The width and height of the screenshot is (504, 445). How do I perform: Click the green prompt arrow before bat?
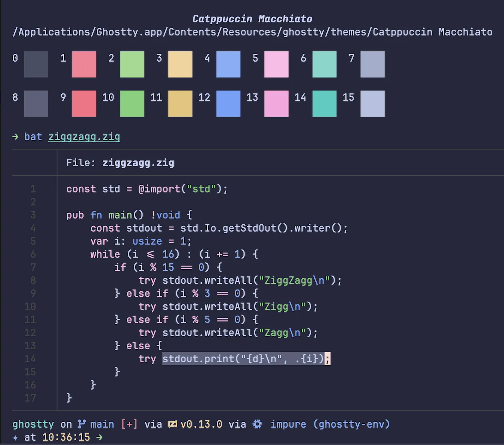15,137
